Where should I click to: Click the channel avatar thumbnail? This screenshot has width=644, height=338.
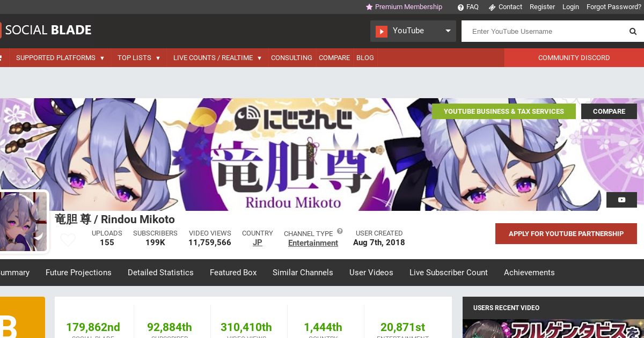(x=24, y=222)
